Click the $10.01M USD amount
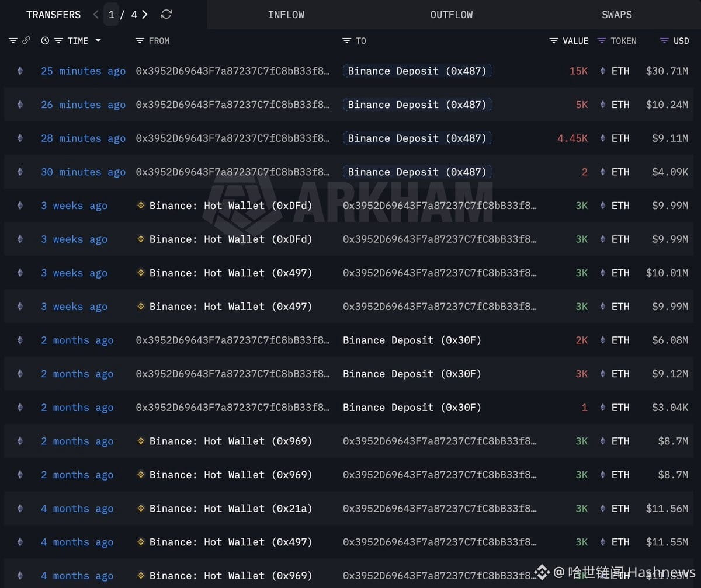This screenshot has width=701, height=588. (x=667, y=273)
